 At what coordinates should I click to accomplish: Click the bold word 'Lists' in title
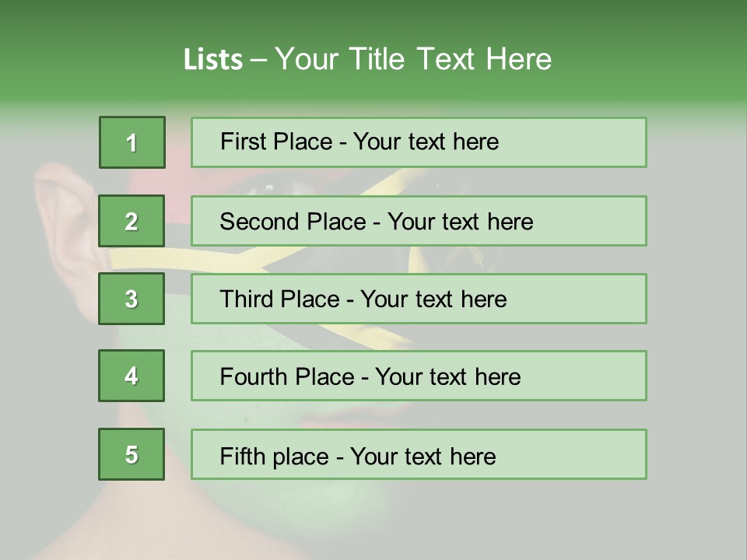tap(213, 59)
